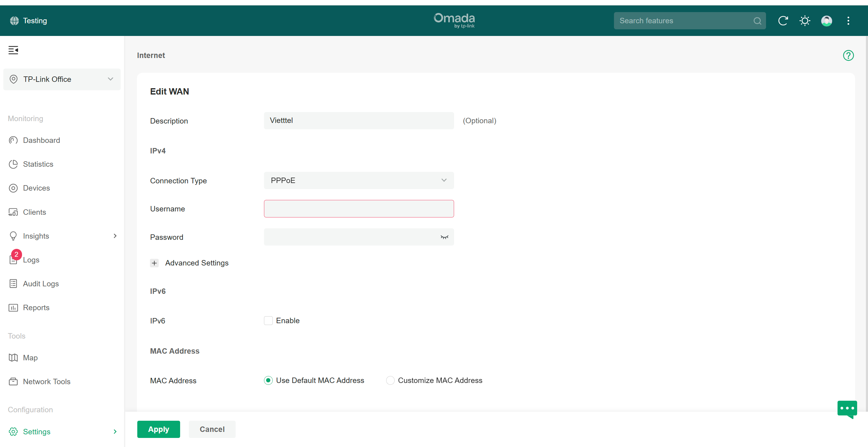Open Logs in the sidebar

coord(31,260)
